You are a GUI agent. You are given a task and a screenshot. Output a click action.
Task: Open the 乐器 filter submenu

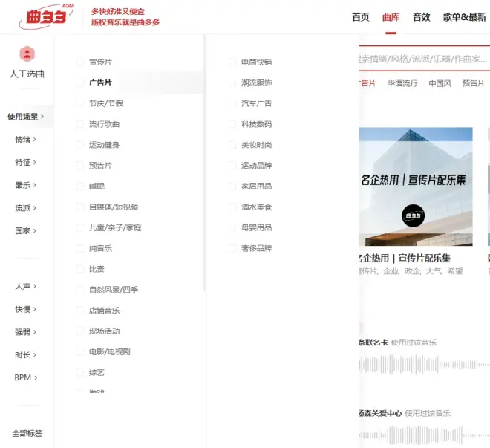point(26,186)
